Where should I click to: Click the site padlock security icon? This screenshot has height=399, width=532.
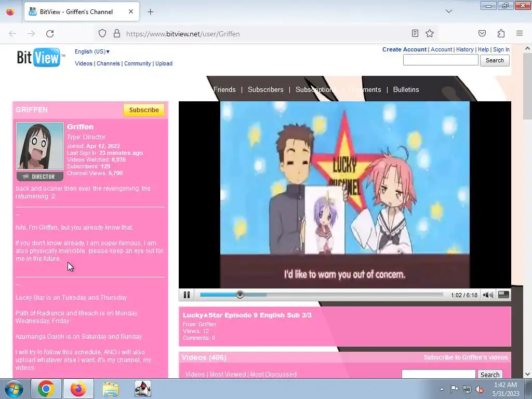tap(117, 34)
